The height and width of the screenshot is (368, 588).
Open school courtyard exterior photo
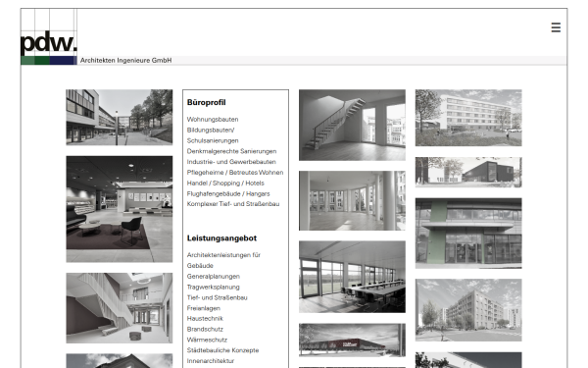click(x=120, y=117)
